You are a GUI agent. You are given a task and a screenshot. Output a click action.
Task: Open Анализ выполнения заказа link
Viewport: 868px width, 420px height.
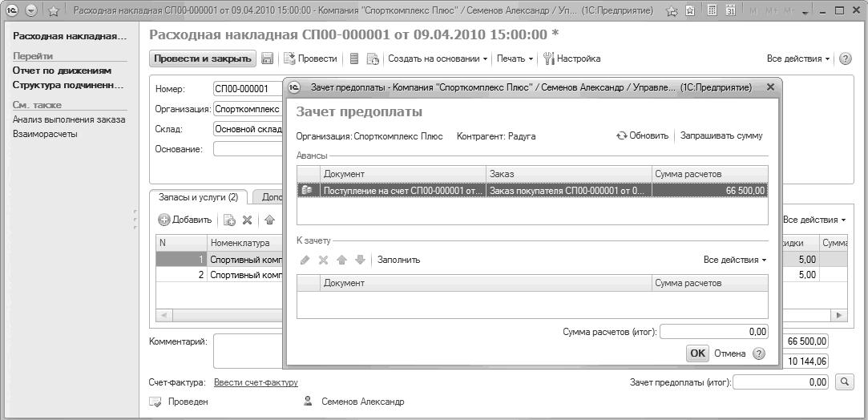[x=69, y=119]
